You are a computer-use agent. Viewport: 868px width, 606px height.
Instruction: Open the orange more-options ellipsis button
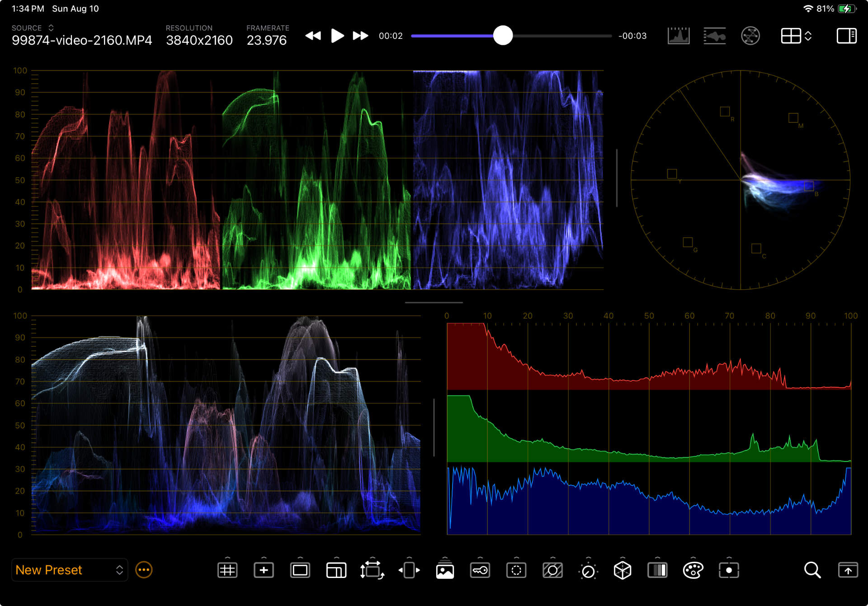point(144,570)
